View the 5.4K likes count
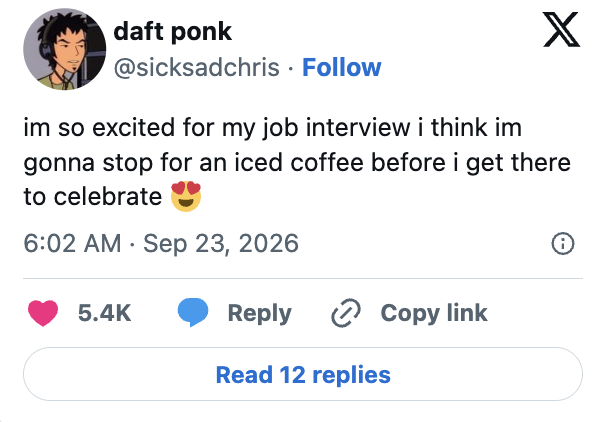 coord(104,313)
